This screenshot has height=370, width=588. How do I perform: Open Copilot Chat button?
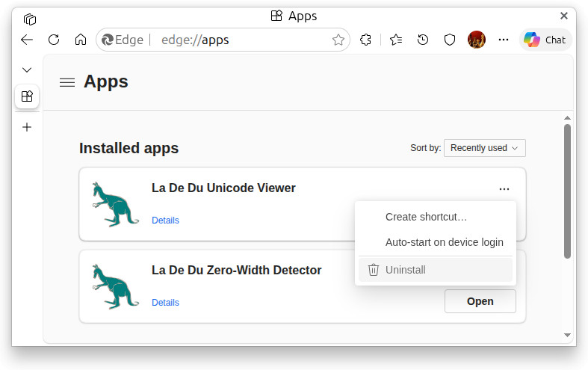coord(545,40)
